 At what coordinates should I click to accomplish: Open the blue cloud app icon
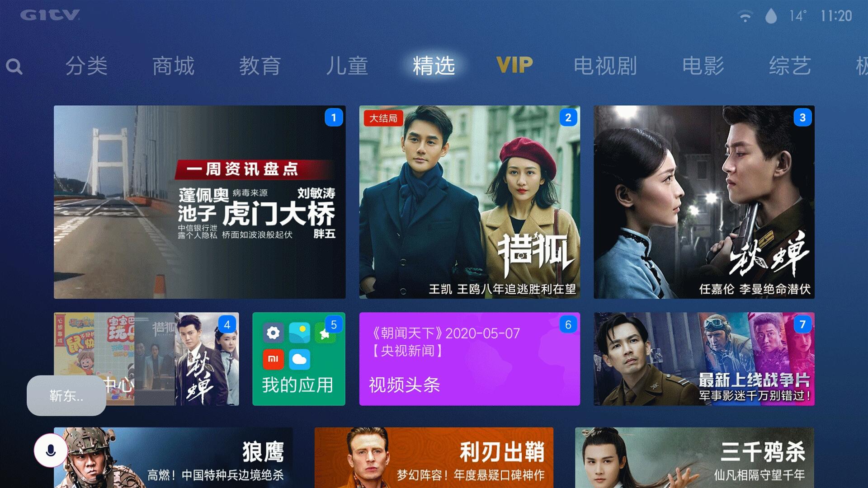tap(299, 359)
